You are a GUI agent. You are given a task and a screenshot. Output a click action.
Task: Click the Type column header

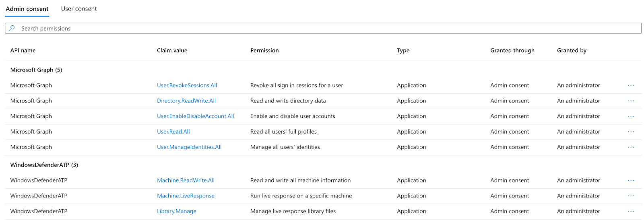[x=403, y=50]
